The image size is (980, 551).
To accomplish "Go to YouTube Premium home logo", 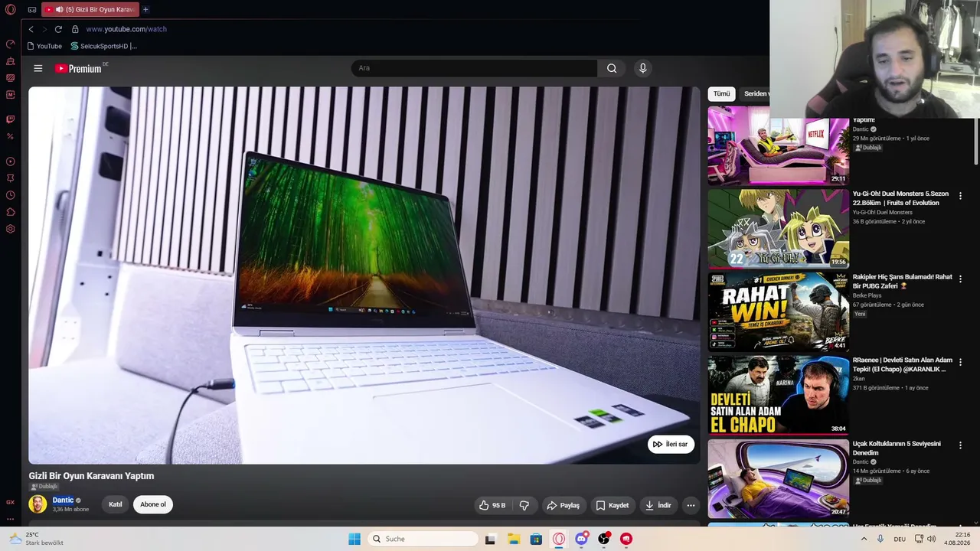I will pyautogui.click(x=78, y=68).
